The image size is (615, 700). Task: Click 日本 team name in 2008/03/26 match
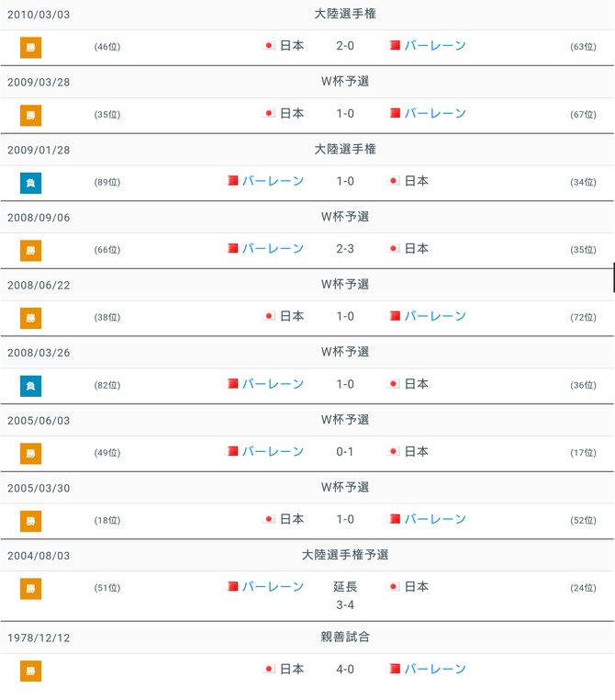pyautogui.click(x=417, y=384)
